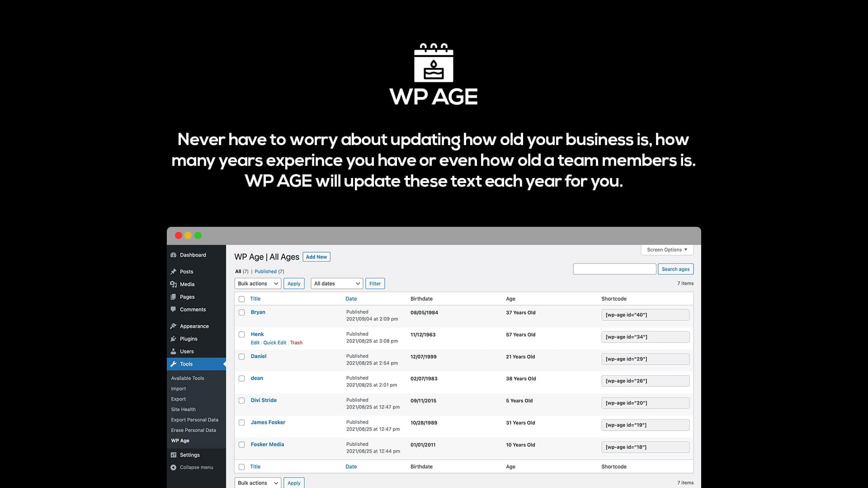Open Site Health submenu item

tap(183, 409)
